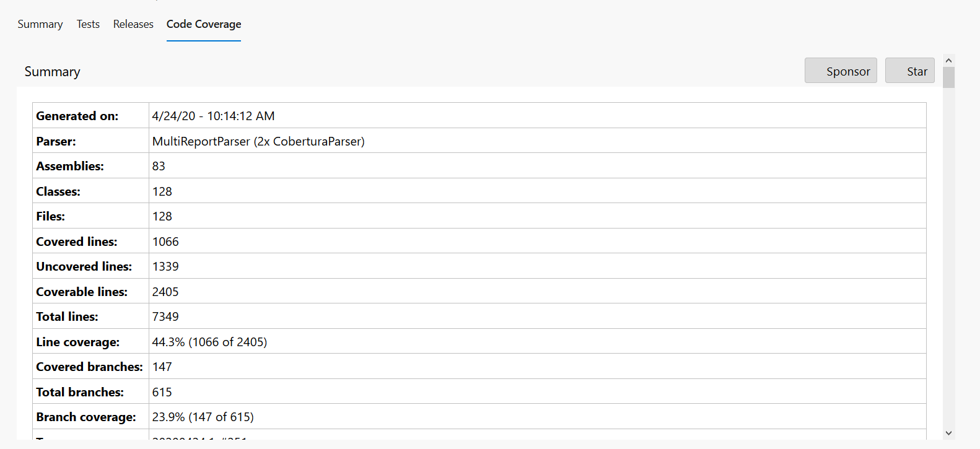Click the Coverable lines value 2405
The image size is (980, 449).
pyautogui.click(x=165, y=292)
